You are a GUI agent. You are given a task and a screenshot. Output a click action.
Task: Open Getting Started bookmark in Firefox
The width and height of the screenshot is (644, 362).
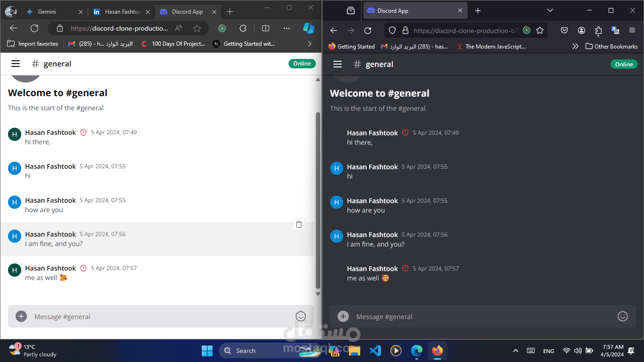(351, 46)
